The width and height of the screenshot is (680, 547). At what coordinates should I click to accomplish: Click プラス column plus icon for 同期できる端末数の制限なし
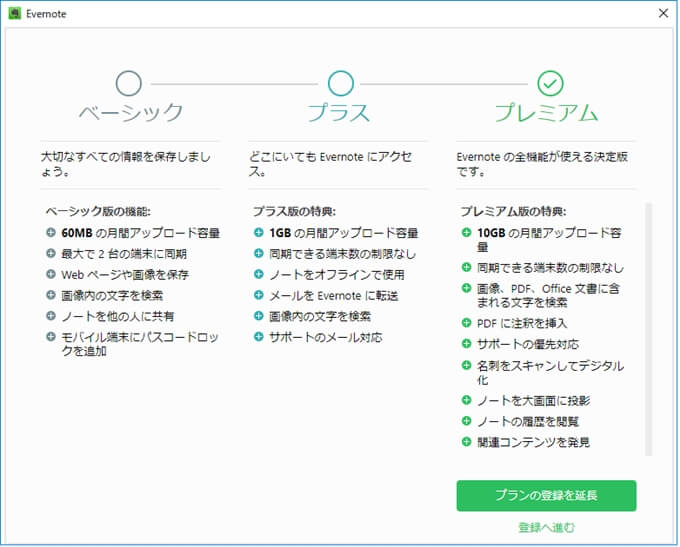pos(258,253)
